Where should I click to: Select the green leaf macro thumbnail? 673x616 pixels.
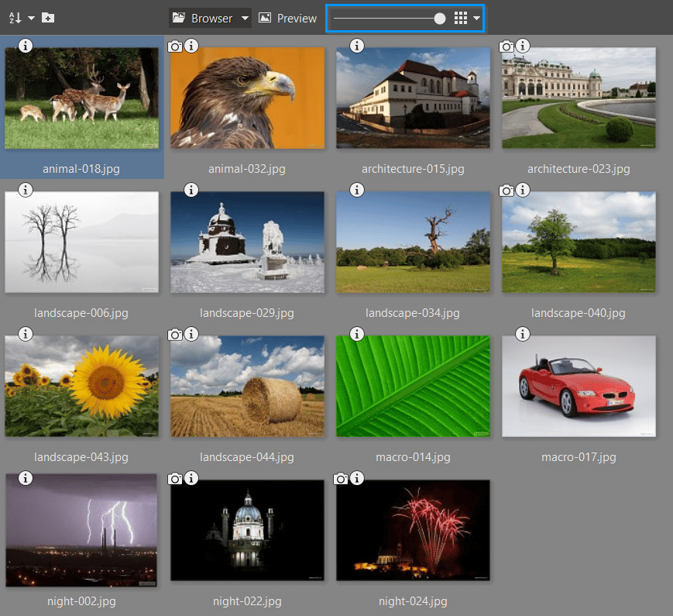click(413, 386)
